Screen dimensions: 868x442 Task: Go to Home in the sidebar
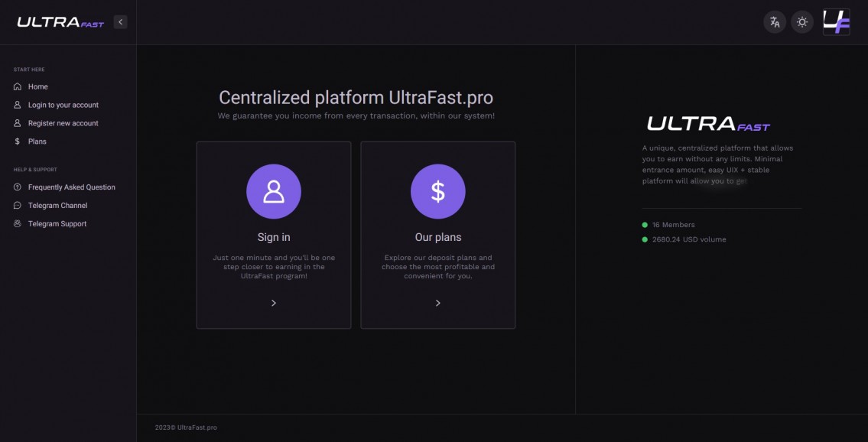tap(37, 86)
